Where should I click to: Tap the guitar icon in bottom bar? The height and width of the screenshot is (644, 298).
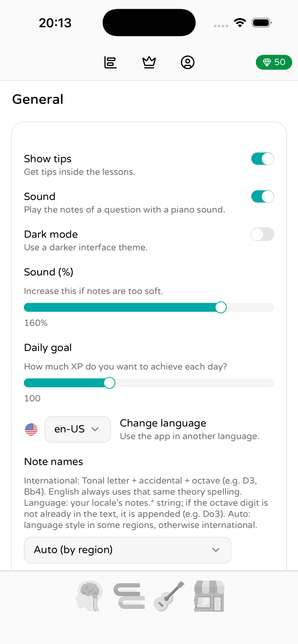169,596
